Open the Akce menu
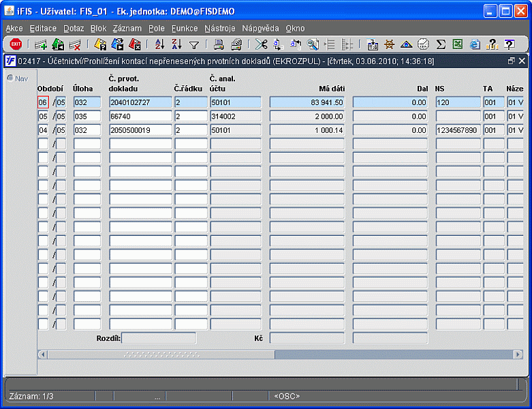Screen dimensions: 532x409 point(14,29)
